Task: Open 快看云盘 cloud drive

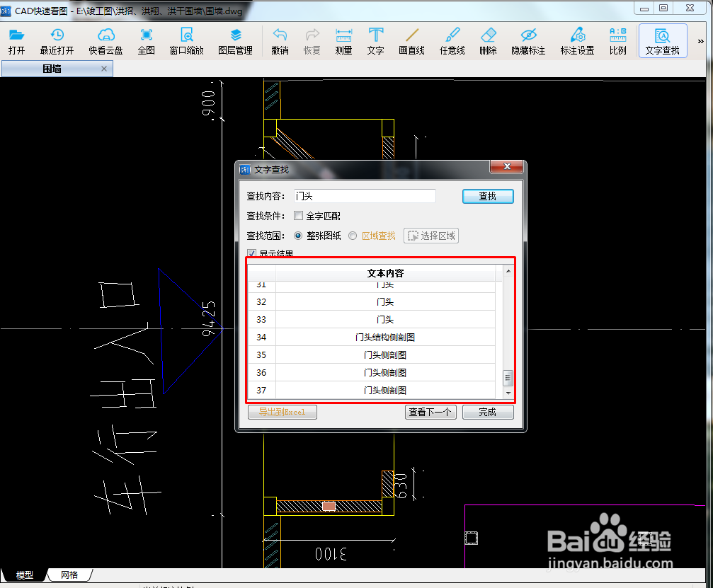Action: click(x=106, y=41)
